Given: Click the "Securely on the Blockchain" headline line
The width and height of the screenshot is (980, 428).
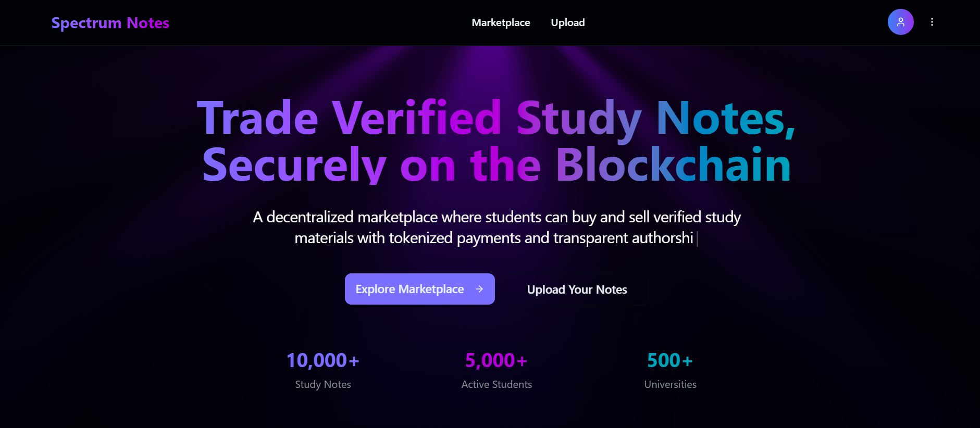Looking at the screenshot, I should tap(497, 165).
